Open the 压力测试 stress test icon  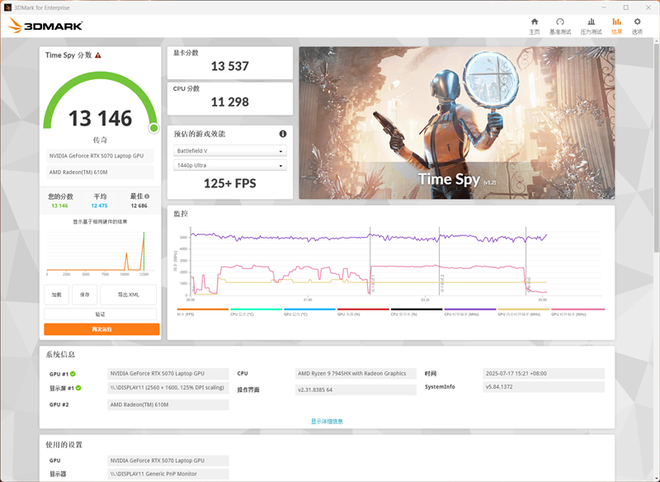(589, 21)
